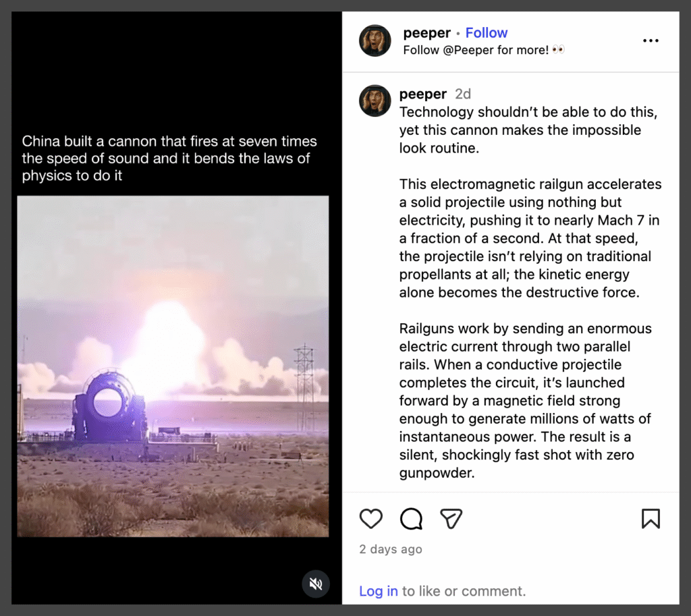691x616 pixels.
Task: Open peeper's profile picture in the post header
Action: pos(375,40)
